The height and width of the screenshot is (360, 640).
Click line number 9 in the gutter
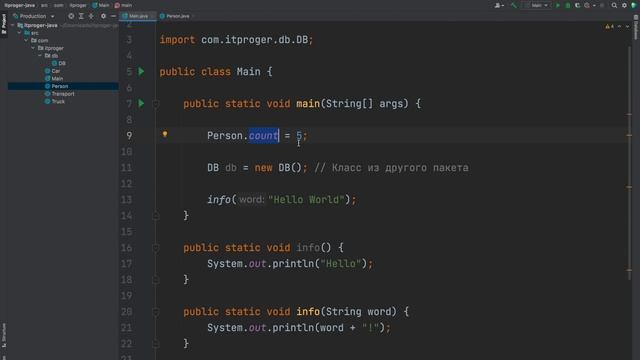click(x=129, y=136)
